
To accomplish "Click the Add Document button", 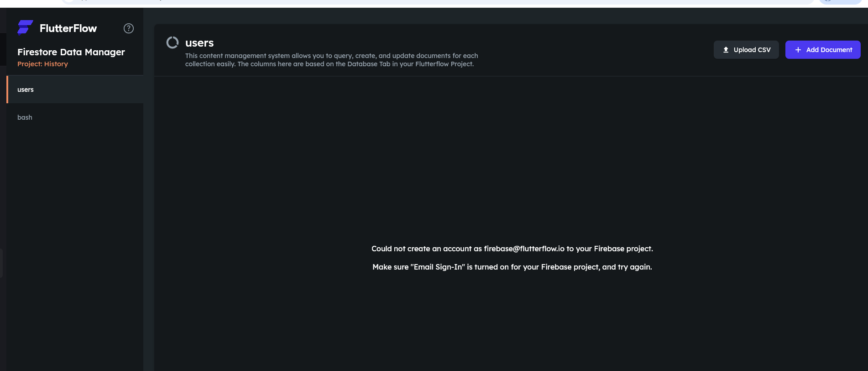I will click(823, 50).
